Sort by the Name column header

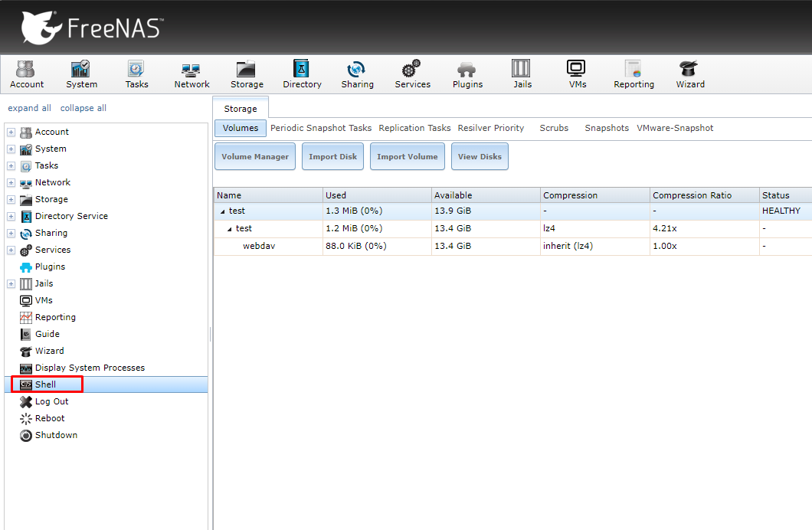pos(268,195)
